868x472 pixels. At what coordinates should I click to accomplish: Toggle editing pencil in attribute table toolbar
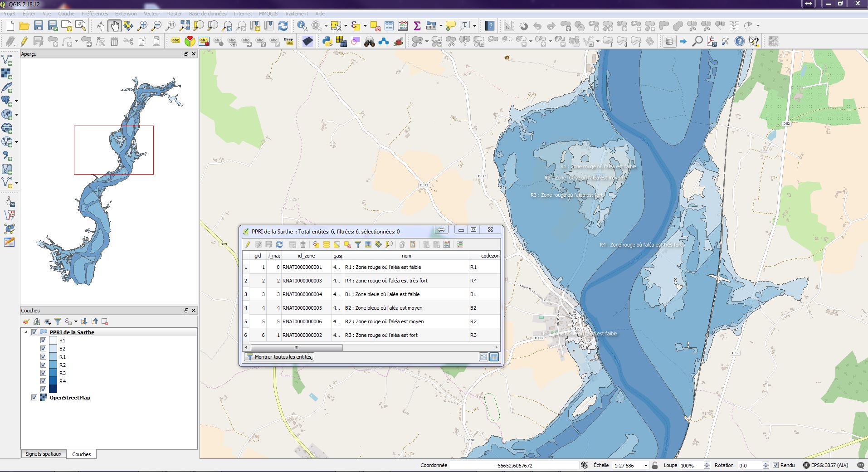[x=248, y=244]
